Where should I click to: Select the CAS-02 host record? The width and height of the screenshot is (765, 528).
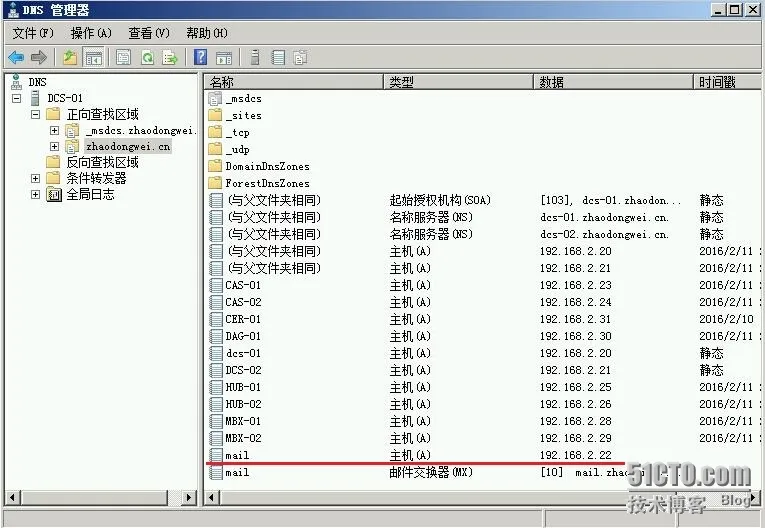tap(484, 302)
